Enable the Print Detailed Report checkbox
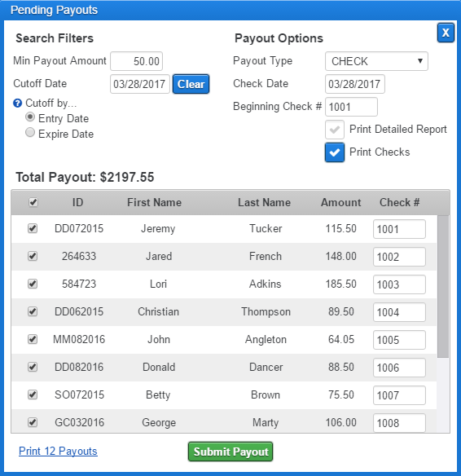Viewport: 461px width, 476px height. coord(335,130)
